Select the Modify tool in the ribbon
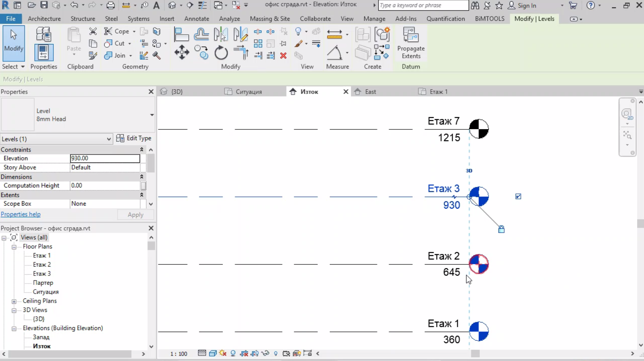The image size is (644, 361). point(14,43)
